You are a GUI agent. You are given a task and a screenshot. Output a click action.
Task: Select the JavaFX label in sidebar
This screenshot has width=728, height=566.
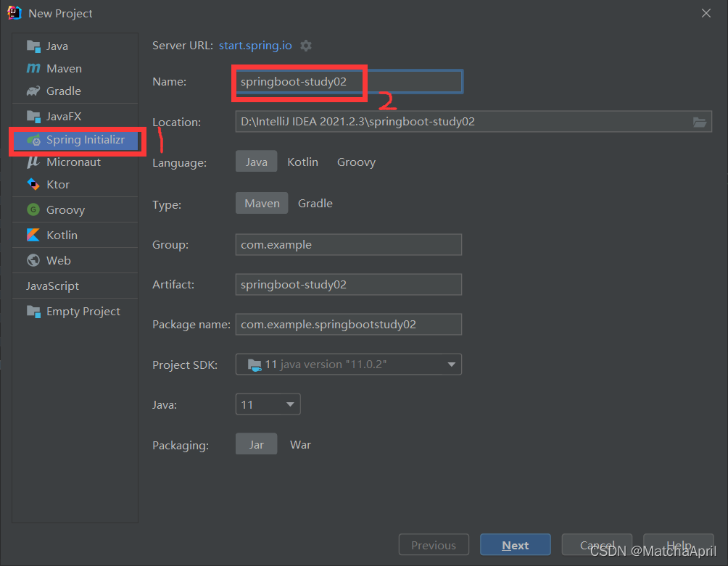coord(64,116)
